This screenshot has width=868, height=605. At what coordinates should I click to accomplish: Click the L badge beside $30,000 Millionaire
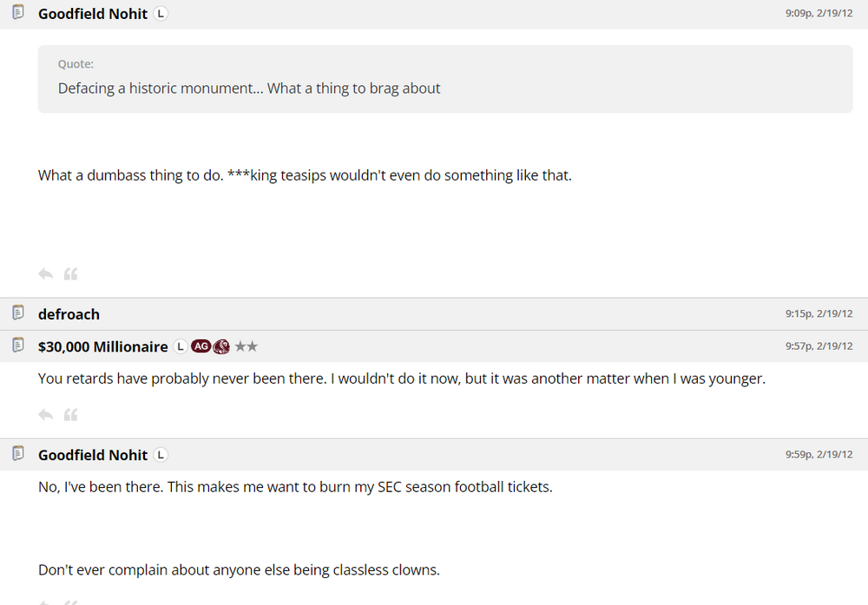click(x=180, y=346)
